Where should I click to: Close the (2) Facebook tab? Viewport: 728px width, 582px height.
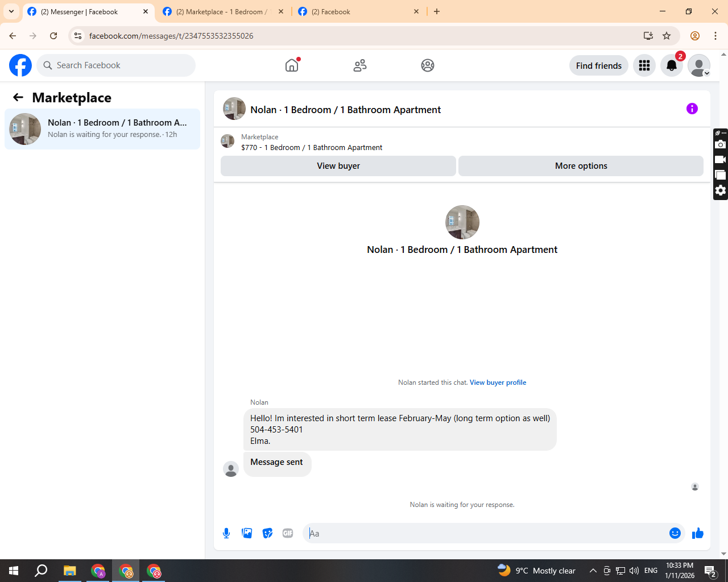416,11
